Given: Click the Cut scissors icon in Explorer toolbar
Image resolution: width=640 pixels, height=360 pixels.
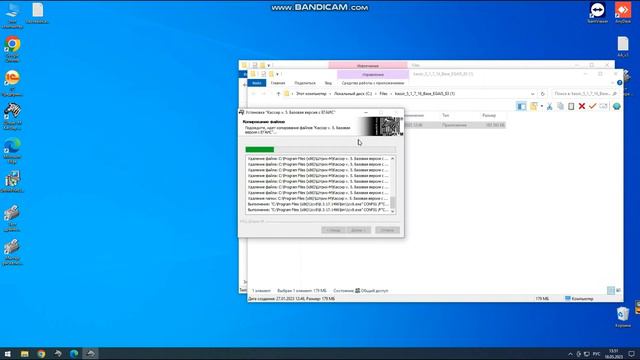Looking at the screenshot, I should (550, 107).
